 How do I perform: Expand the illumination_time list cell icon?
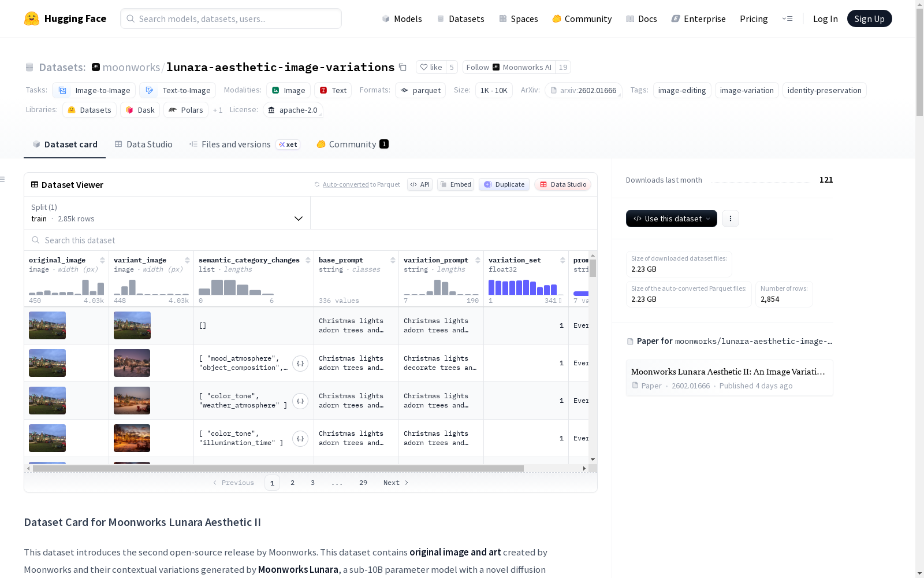click(x=300, y=439)
